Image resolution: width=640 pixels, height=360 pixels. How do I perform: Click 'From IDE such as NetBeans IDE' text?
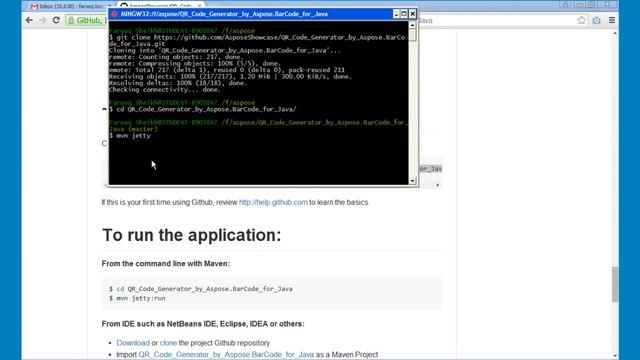pos(203,324)
